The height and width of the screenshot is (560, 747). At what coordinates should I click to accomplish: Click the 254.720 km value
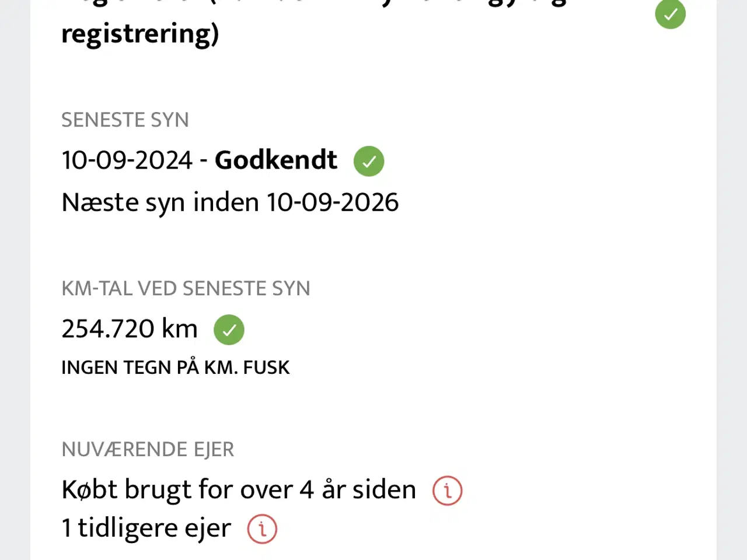(130, 329)
